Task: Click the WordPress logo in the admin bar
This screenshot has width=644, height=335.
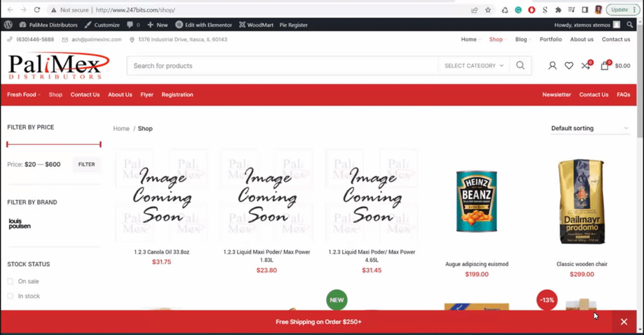Action: click(8, 24)
